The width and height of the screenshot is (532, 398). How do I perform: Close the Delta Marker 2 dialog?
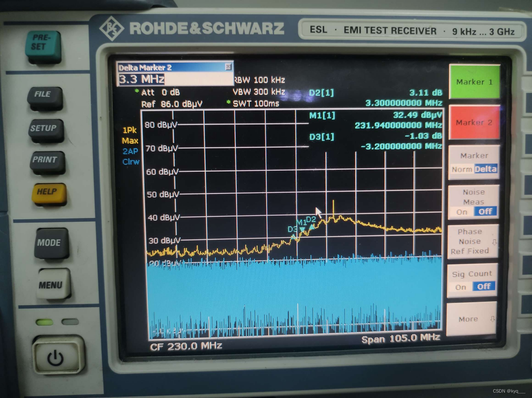228,66
